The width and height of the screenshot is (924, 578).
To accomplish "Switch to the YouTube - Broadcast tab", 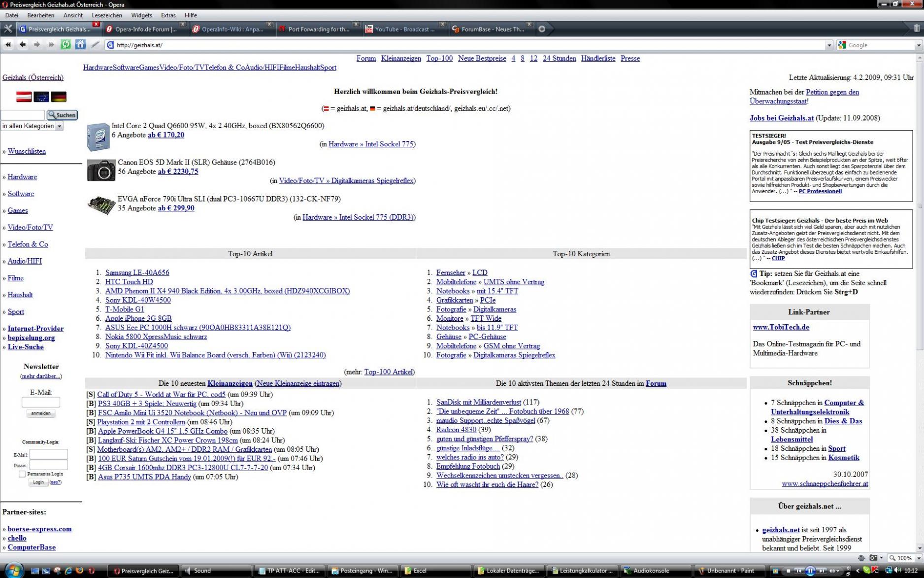I will pos(405,29).
